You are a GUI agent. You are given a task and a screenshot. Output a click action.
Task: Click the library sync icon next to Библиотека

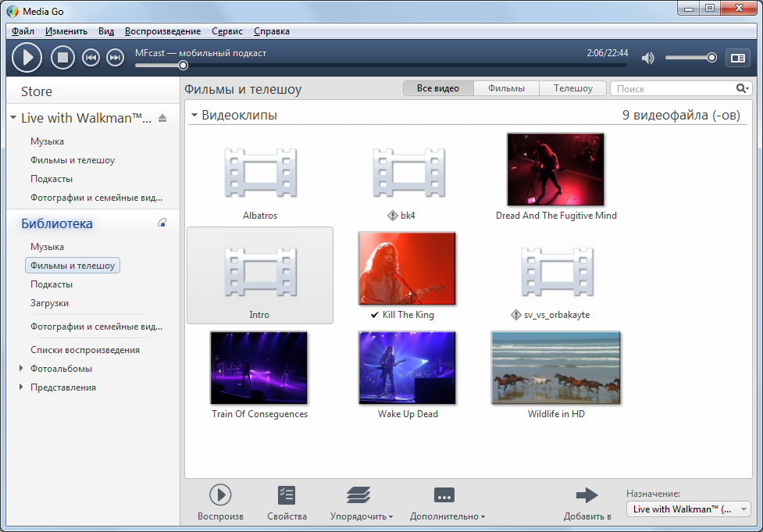[x=162, y=223]
